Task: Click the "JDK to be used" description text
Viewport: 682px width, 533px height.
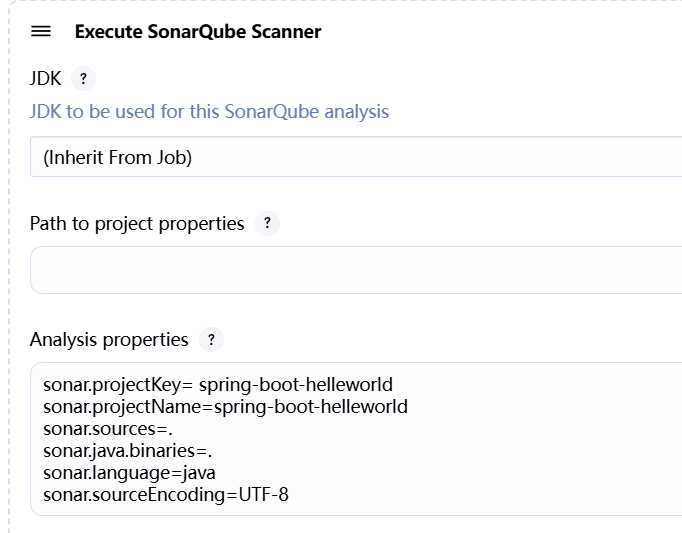Action: (209, 111)
